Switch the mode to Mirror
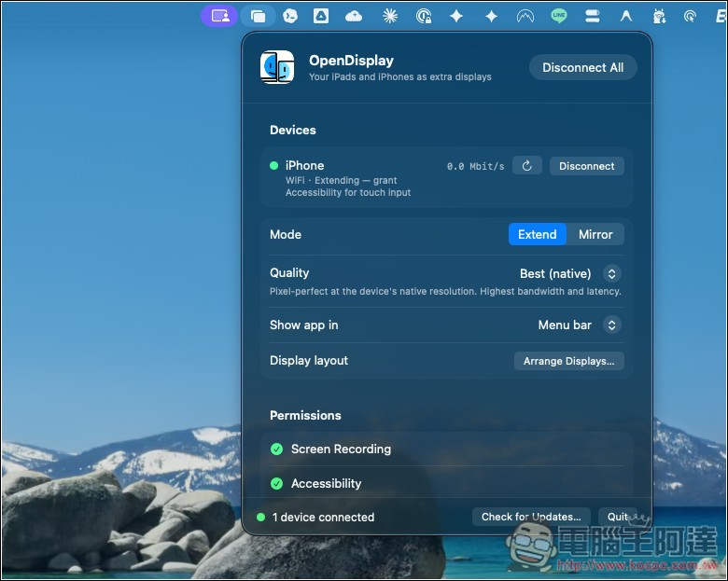This screenshot has width=728, height=581. pyautogui.click(x=595, y=234)
